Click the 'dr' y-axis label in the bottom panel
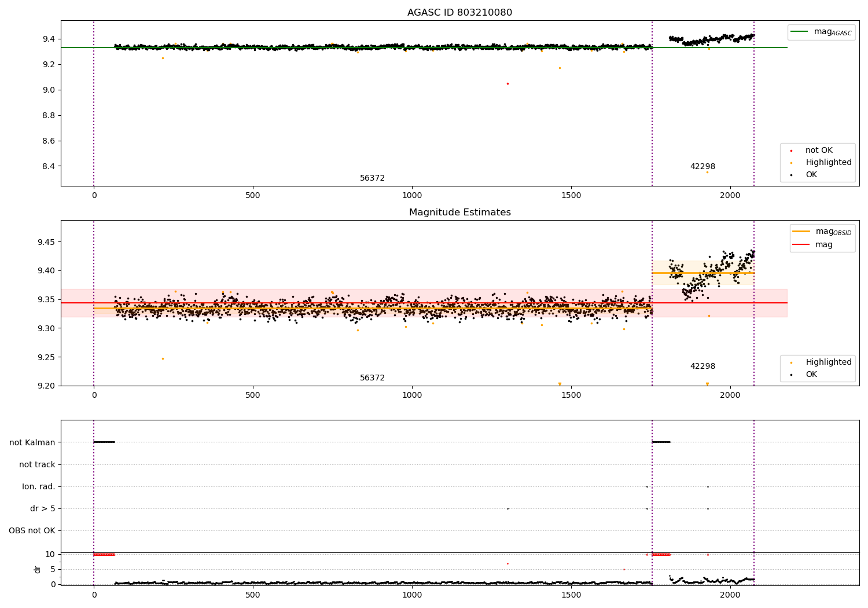Viewport: 868px width, 608px height. 38,569
